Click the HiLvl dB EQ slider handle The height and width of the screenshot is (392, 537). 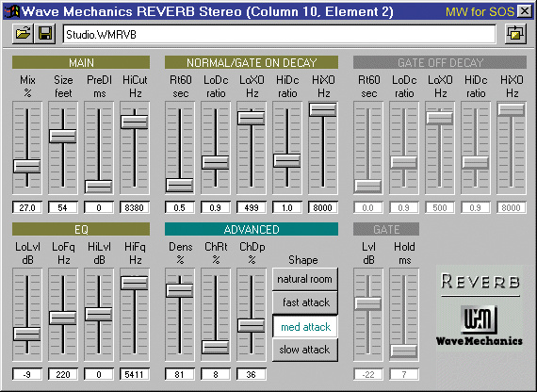(99, 314)
